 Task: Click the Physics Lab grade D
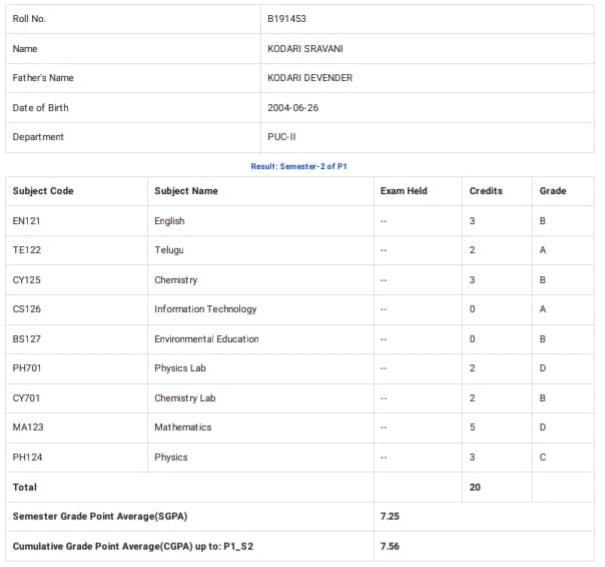point(542,368)
